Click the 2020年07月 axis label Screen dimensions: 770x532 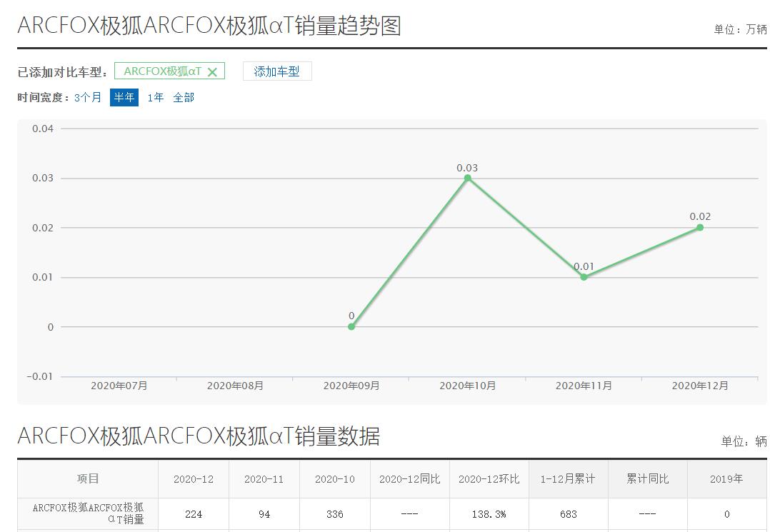pyautogui.click(x=119, y=386)
